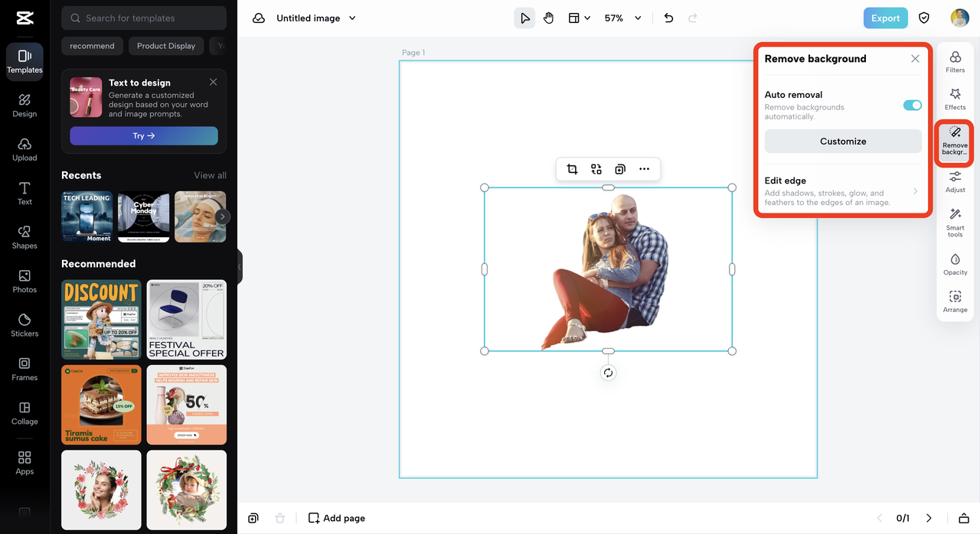Open the Tiramisumus cake template

(101, 405)
